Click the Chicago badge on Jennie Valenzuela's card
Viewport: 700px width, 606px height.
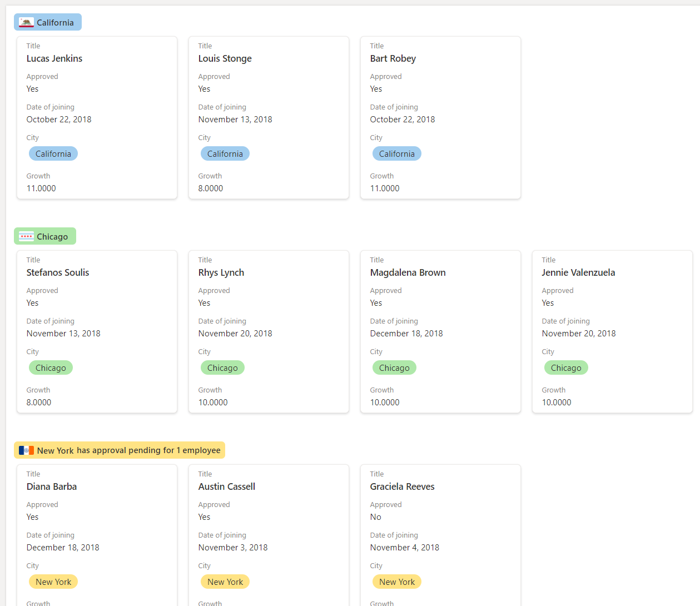click(x=566, y=367)
